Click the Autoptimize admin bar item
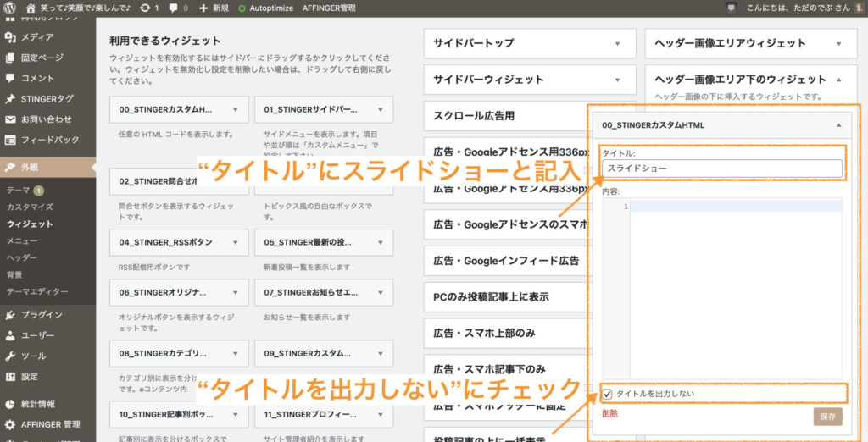This screenshot has width=868, height=442. tap(265, 8)
